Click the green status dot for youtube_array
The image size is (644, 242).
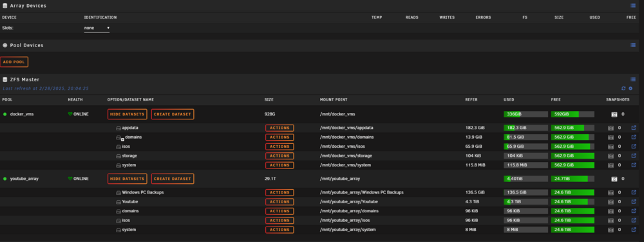pos(5,179)
